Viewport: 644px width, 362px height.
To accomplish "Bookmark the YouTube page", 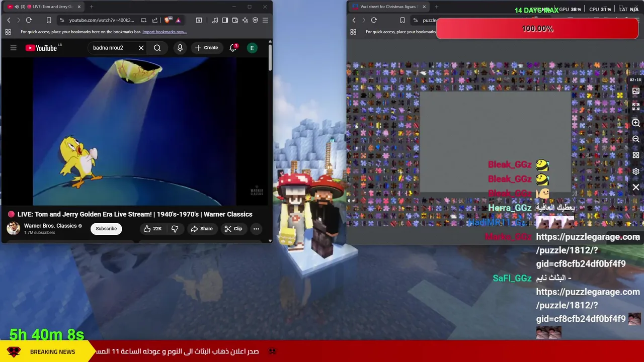I will click(49, 20).
